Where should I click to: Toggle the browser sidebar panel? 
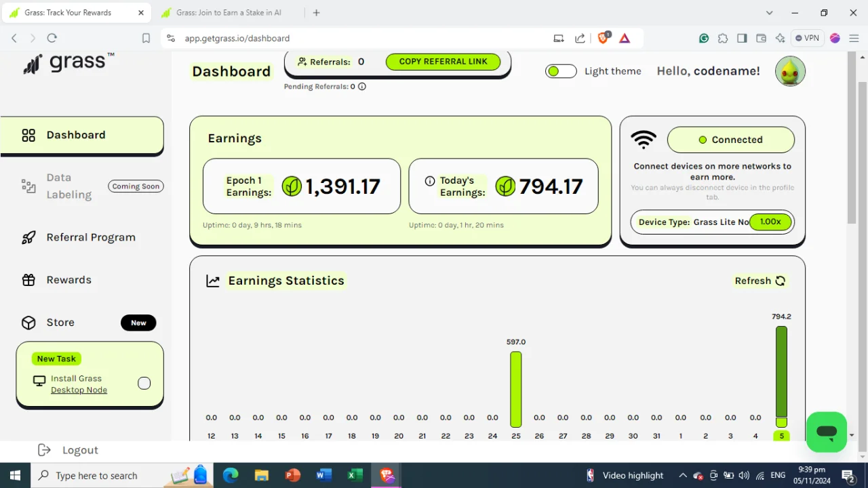[x=742, y=39]
